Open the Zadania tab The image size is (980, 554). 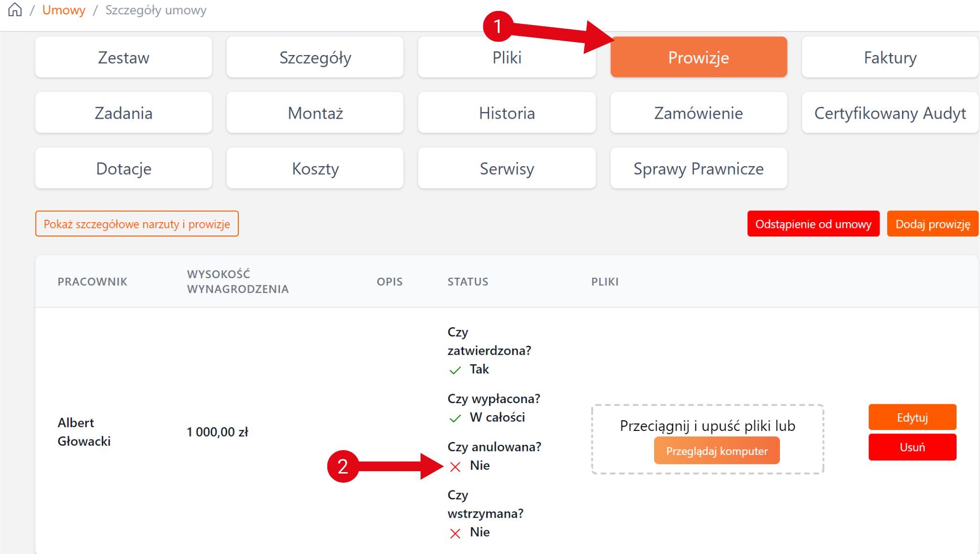(x=123, y=113)
